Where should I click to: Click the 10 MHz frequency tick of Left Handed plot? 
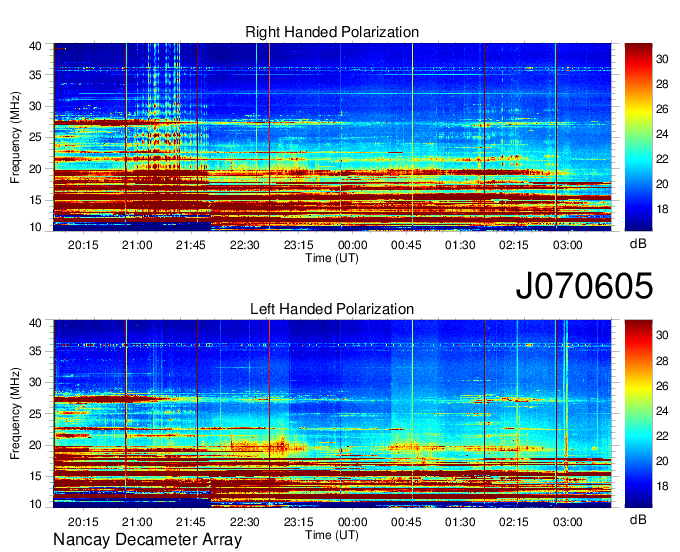pos(36,504)
